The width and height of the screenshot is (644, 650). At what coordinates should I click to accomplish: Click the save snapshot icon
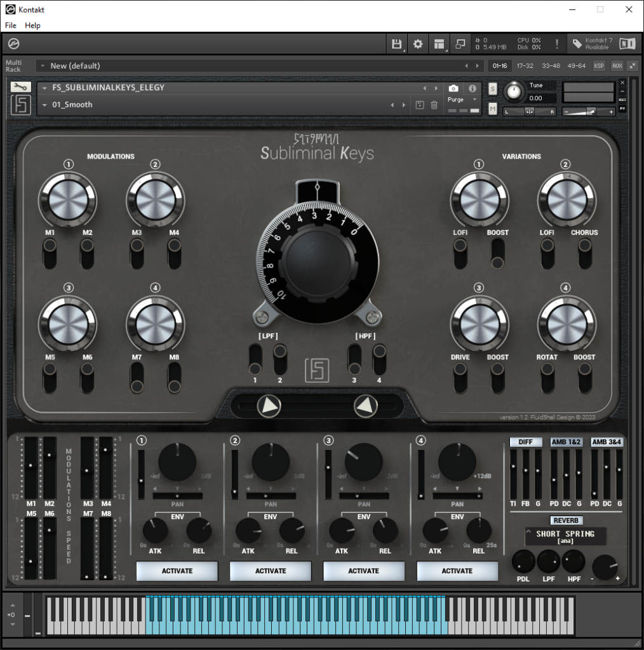tap(420, 105)
